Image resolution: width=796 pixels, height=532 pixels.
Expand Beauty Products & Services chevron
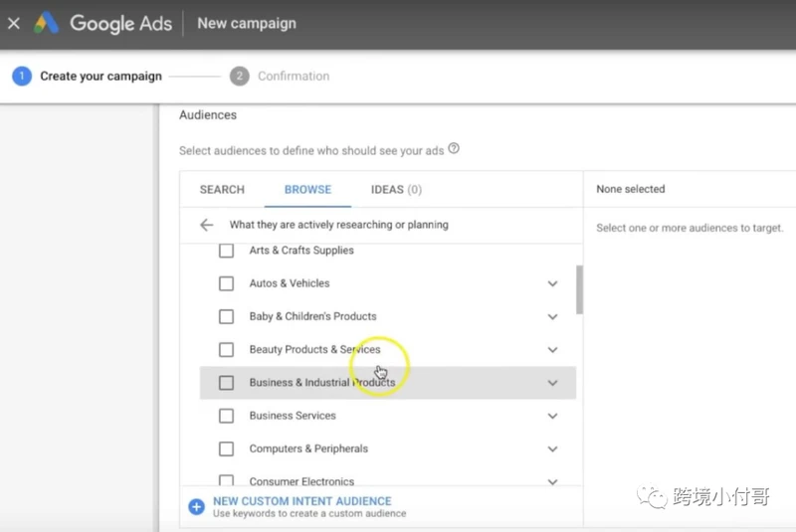[x=552, y=350]
